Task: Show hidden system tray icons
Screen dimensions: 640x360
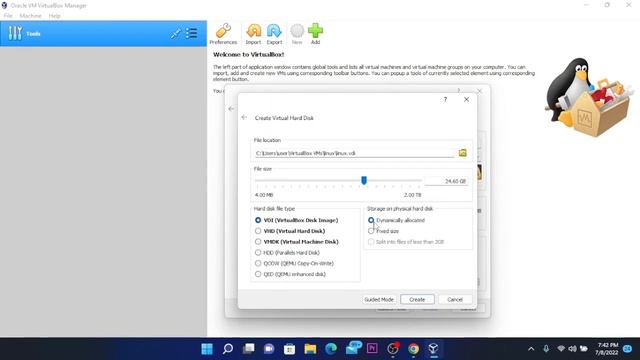Action: pos(531,349)
